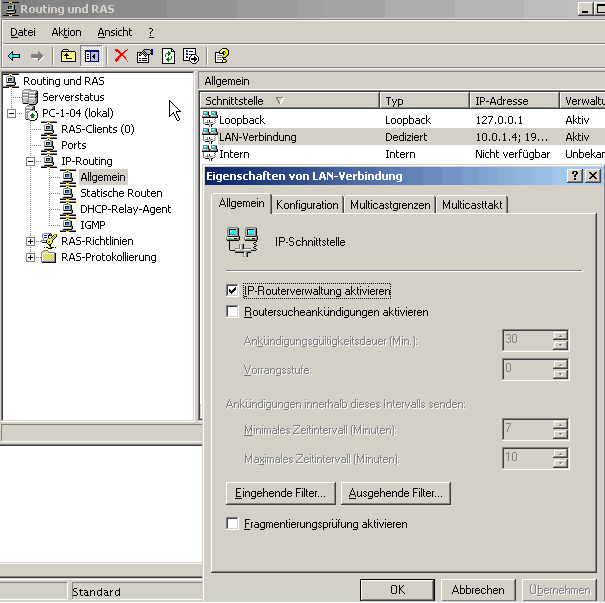605x603 pixels.
Task: Switch to the Multicastgrenzen tab
Action: coord(390,205)
